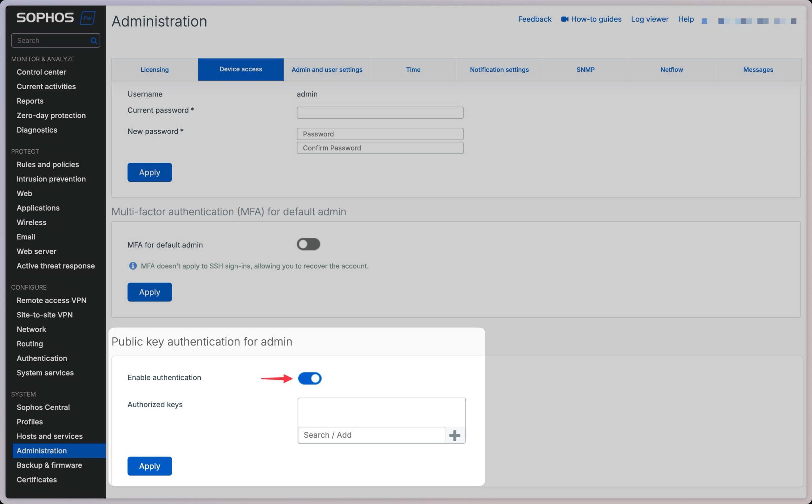Go to Reports in sidebar

click(30, 101)
